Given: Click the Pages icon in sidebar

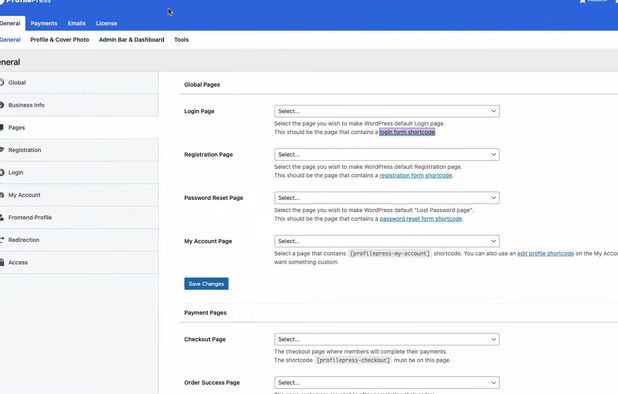Looking at the screenshot, I should [2, 128].
